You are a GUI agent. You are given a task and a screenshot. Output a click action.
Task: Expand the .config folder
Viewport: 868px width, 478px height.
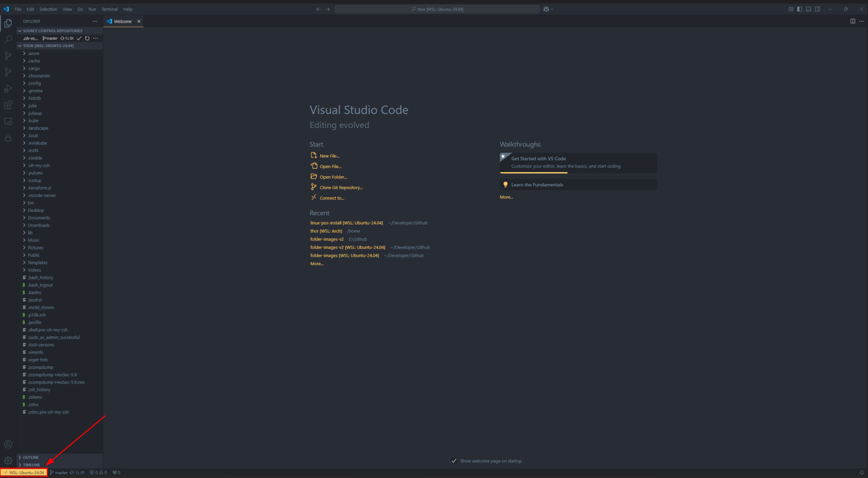coord(60,83)
